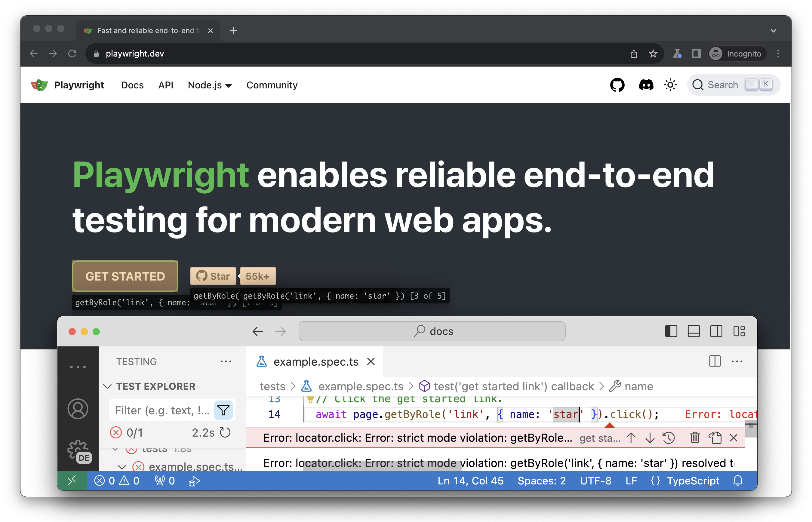Click the test Filter text field
The image size is (812, 522).
click(162, 410)
